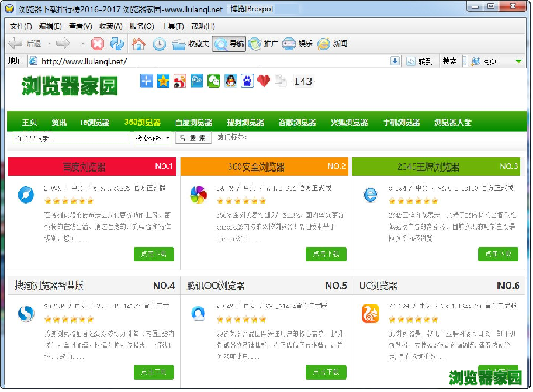This screenshot has width=533, height=392.
Task: Expand the site search category dropdown
Action: coord(168,138)
